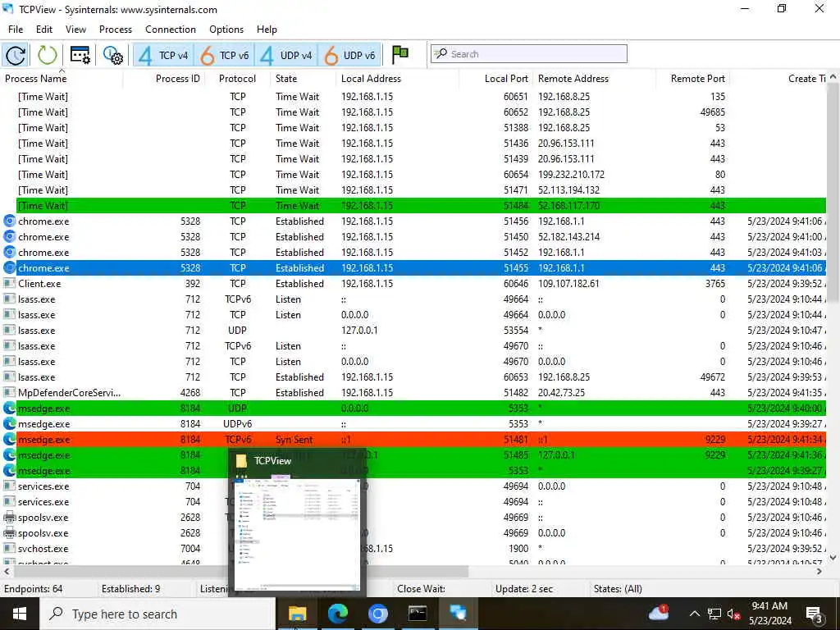The height and width of the screenshot is (630, 840).
Task: Select Client.exe process row
Action: point(413,283)
